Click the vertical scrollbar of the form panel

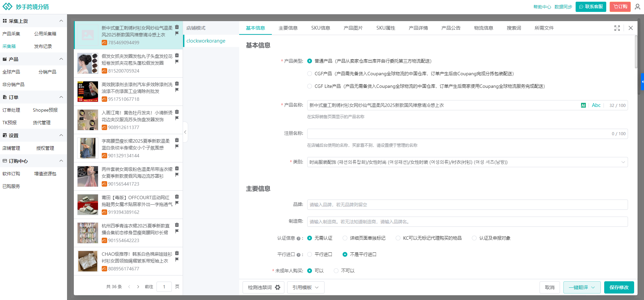(636, 51)
